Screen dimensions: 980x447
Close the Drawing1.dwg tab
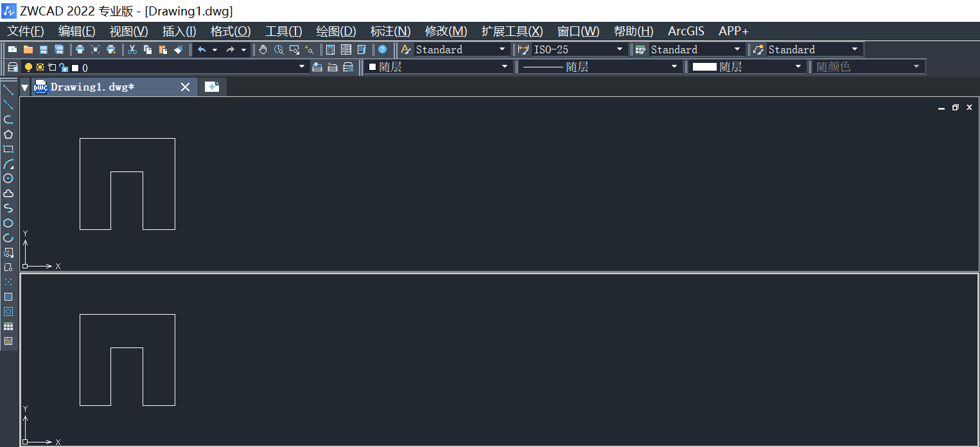185,87
